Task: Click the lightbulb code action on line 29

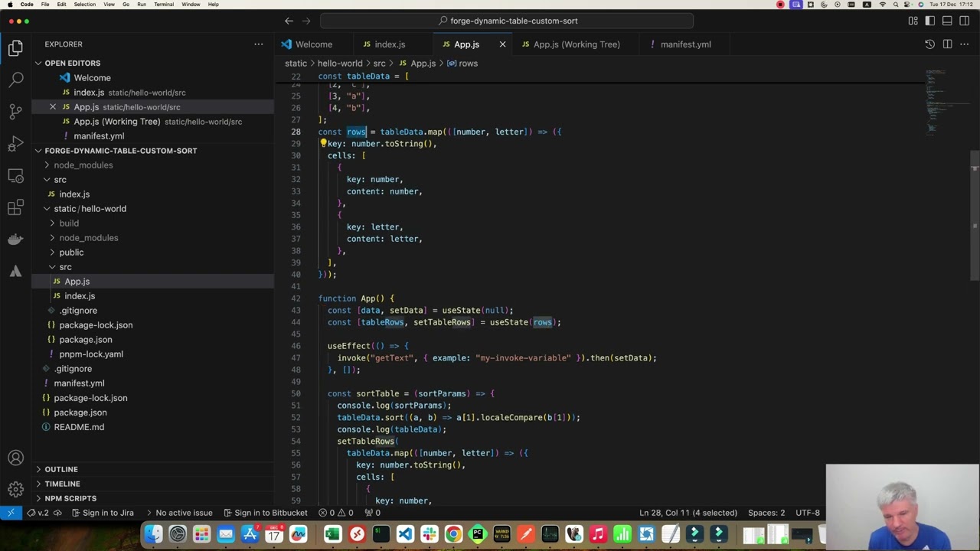Action: [323, 143]
